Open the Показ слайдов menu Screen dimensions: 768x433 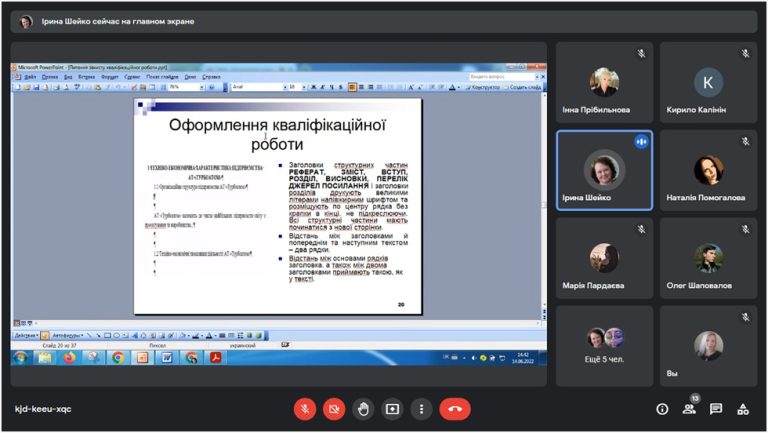coord(162,77)
